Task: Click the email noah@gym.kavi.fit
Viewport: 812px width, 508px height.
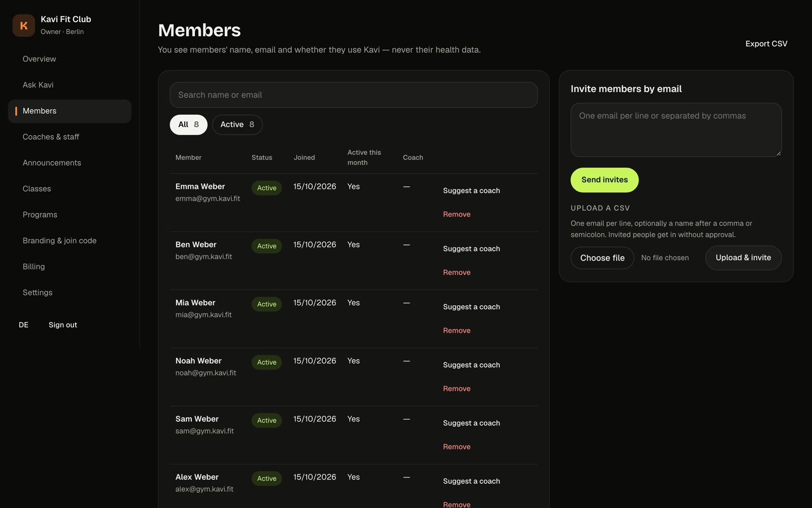Action: coord(206,373)
